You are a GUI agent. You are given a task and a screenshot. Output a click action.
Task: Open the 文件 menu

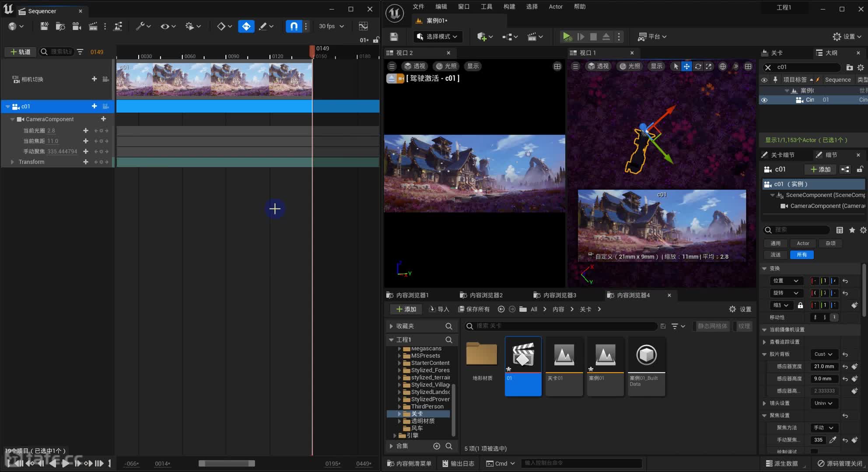(x=419, y=7)
